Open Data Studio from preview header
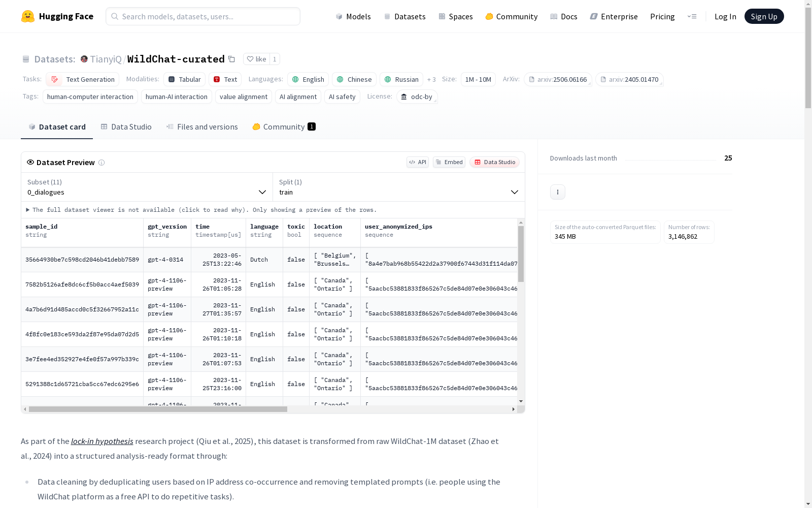 [x=494, y=162]
